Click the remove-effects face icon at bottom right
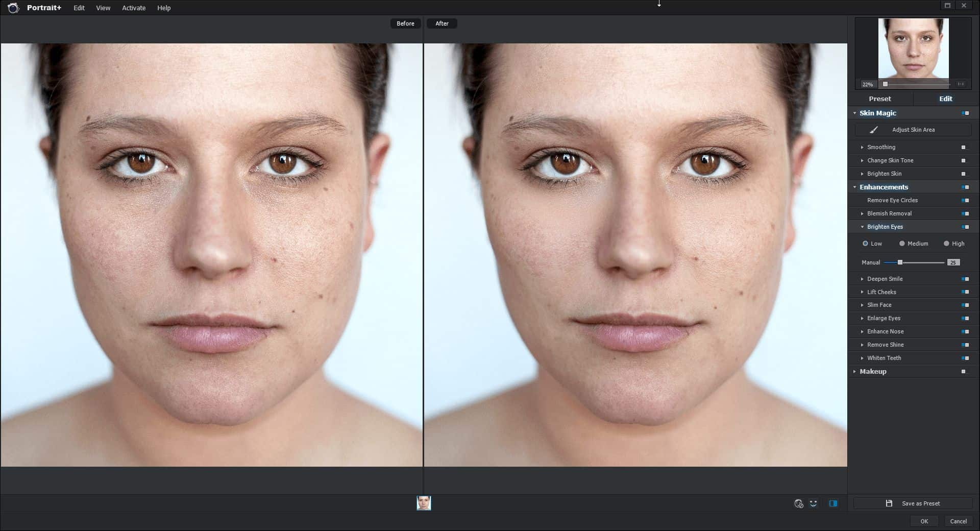Image resolution: width=980 pixels, height=531 pixels. (798, 503)
